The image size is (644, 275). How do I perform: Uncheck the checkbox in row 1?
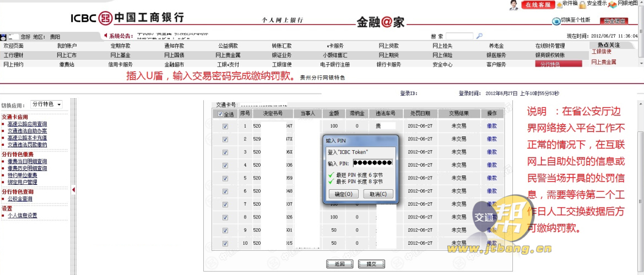pyautogui.click(x=225, y=127)
